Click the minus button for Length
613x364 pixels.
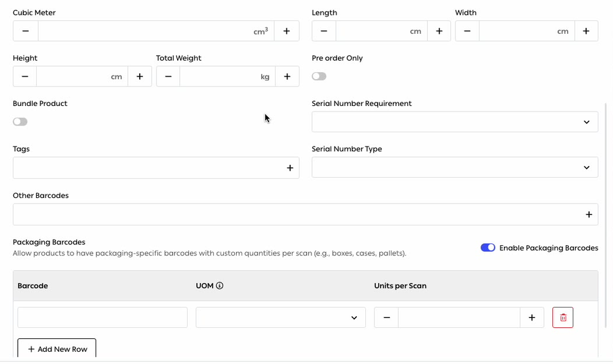point(324,31)
